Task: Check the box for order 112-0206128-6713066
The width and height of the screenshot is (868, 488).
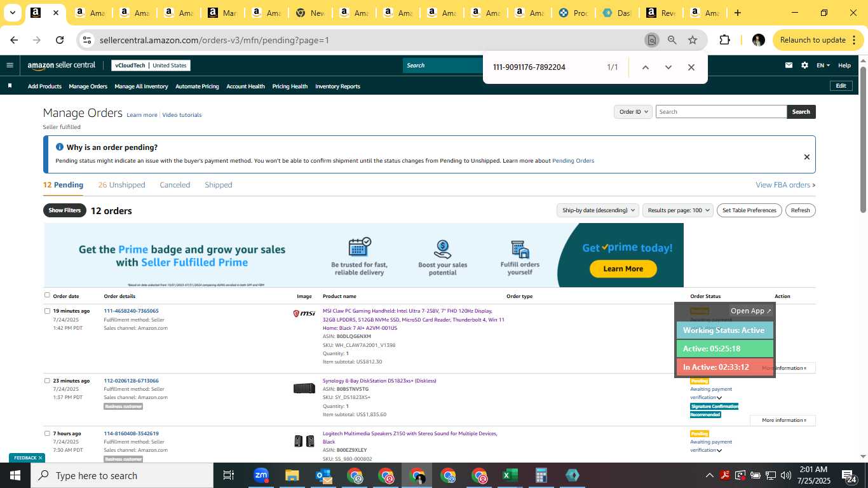Action: click(x=47, y=381)
